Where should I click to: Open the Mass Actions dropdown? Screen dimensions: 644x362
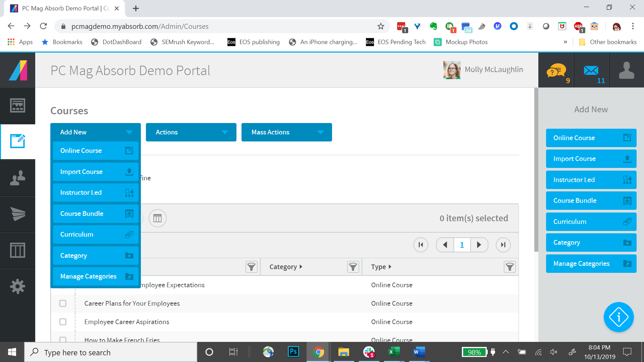tap(286, 132)
